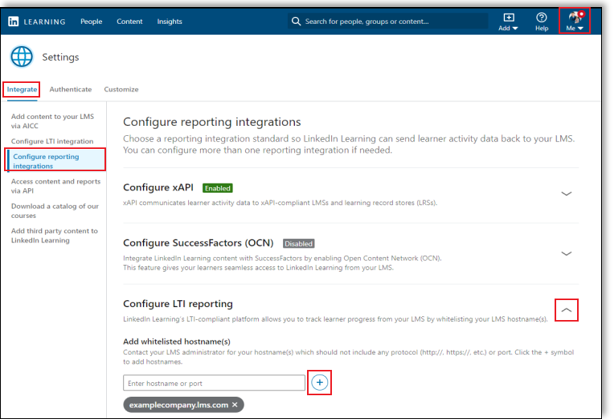Select Configure LTI integration sidebar item
Image resolution: width=613 pixels, height=420 pixels.
[52, 141]
